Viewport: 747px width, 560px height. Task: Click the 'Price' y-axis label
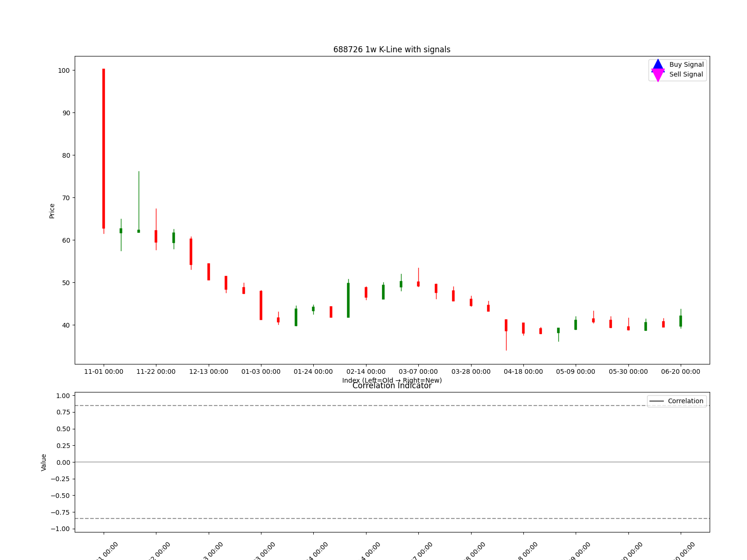(52, 211)
